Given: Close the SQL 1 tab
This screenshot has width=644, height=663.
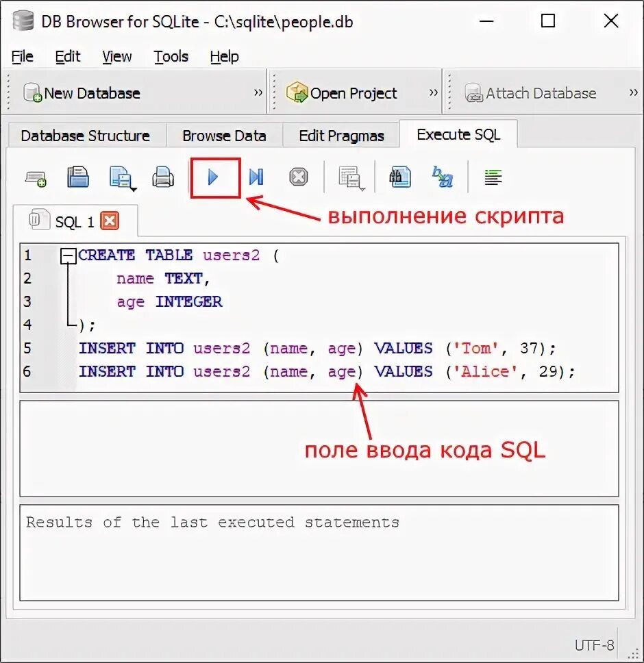Looking at the screenshot, I should pos(110,221).
